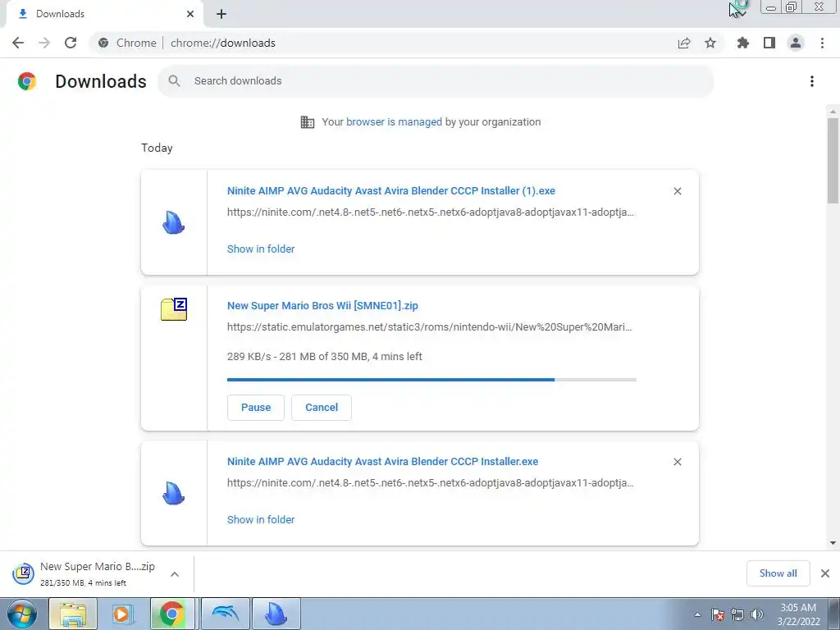Viewport: 840px width, 630px height.
Task: Click the network tray icon
Action: coord(737,614)
